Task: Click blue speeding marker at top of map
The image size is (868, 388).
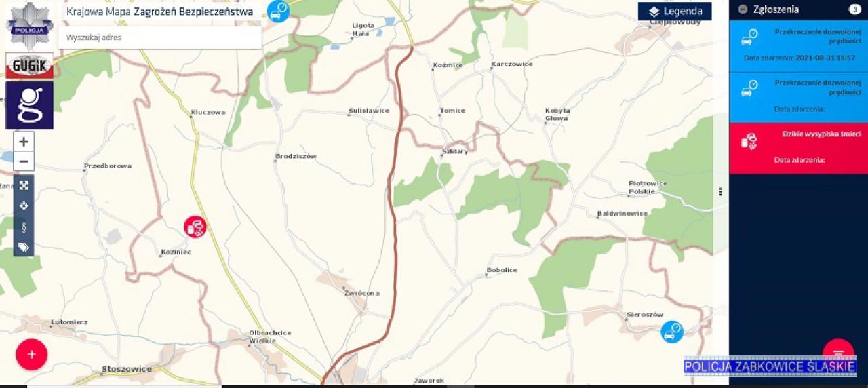Action: pyautogui.click(x=278, y=11)
